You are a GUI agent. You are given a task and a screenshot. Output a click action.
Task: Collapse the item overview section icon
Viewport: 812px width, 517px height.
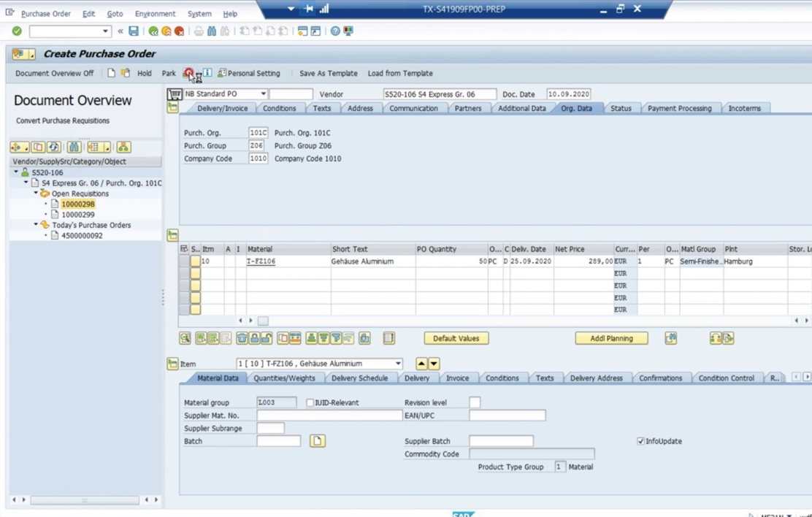(x=172, y=235)
